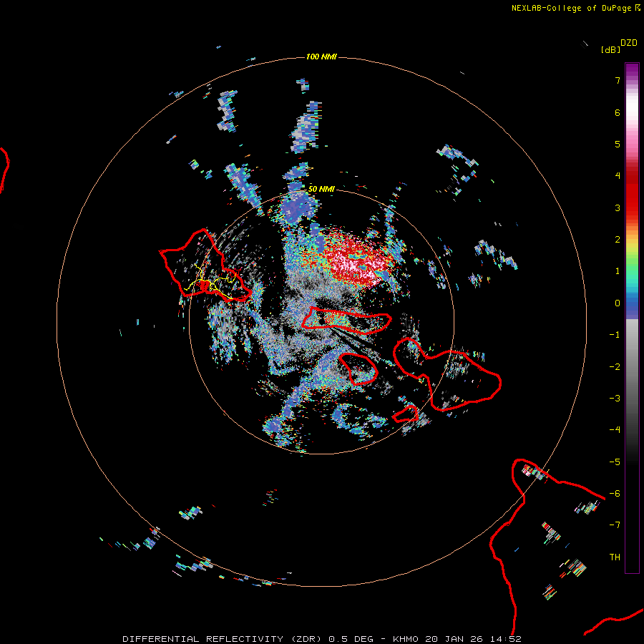Click the DIFFERENTIAL REFLECTIVITY (ZDR) caption text
The height and width of the screenshot is (644, 644).
click(222, 639)
